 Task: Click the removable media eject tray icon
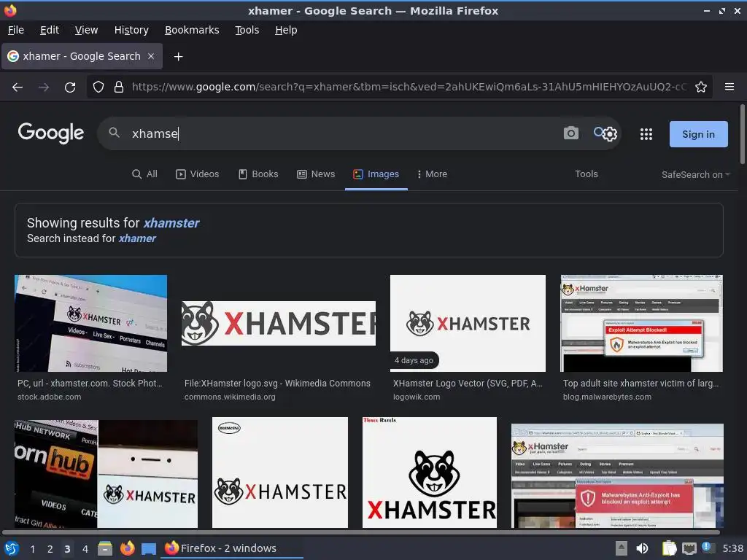[622, 548]
